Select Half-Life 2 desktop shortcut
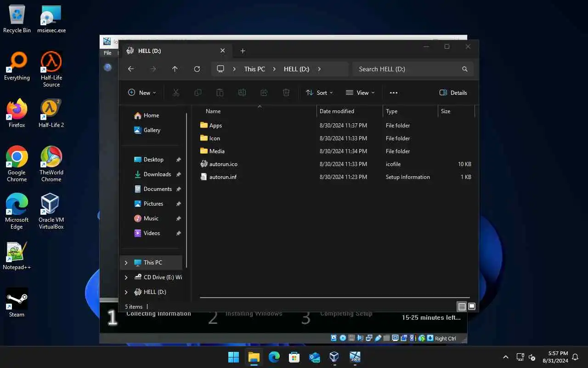Image resolution: width=588 pixels, height=368 pixels. 51,113
